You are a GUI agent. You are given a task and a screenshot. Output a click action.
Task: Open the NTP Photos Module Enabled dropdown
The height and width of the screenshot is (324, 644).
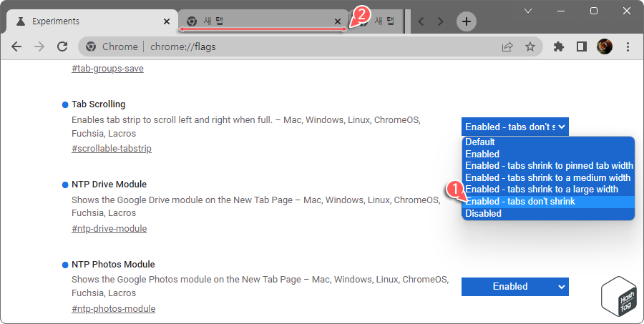515,287
